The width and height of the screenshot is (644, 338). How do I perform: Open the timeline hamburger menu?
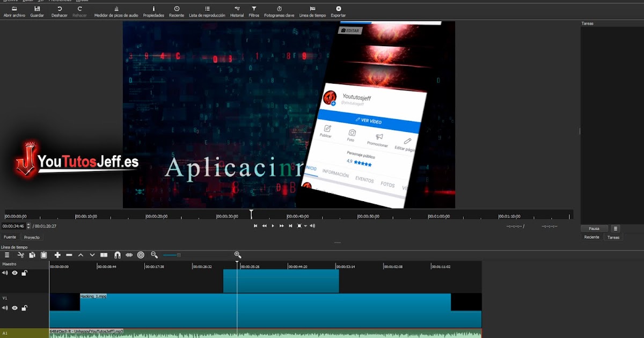pyautogui.click(x=7, y=255)
